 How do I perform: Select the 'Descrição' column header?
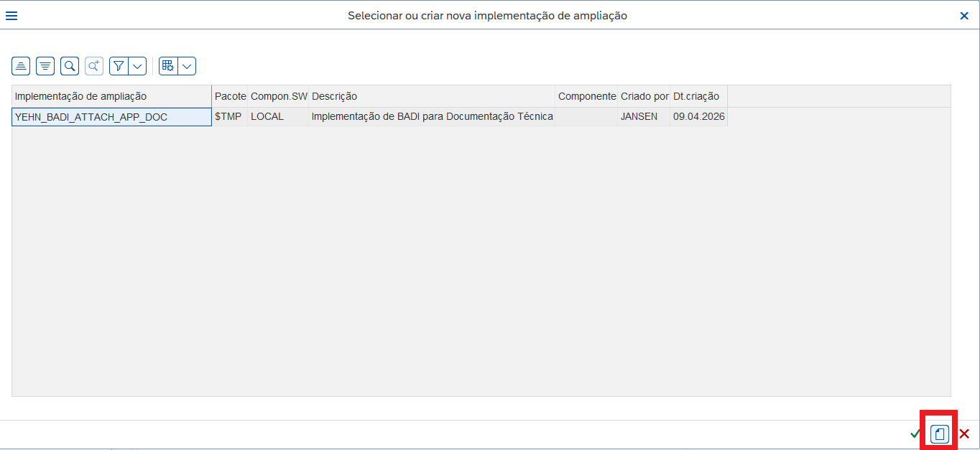(x=432, y=96)
